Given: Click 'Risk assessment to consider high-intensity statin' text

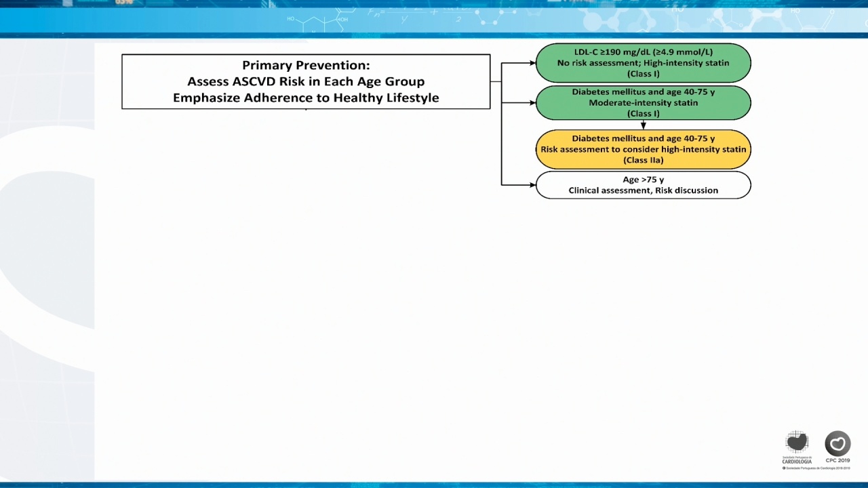Looking at the screenshot, I should 643,149.
